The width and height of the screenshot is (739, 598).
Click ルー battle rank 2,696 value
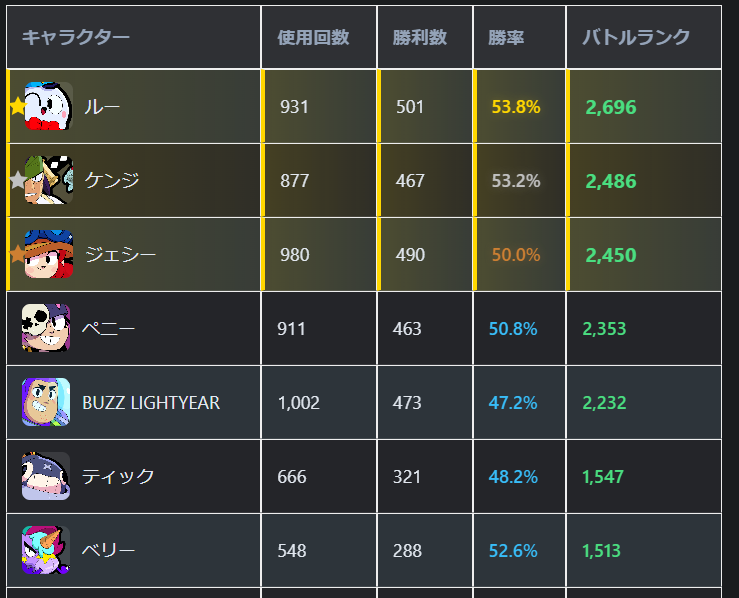[611, 107]
